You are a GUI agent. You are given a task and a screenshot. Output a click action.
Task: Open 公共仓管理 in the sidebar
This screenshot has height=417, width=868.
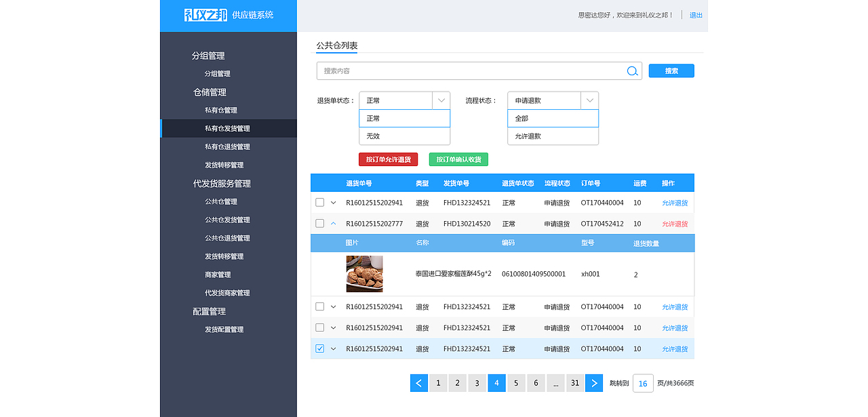(221, 202)
